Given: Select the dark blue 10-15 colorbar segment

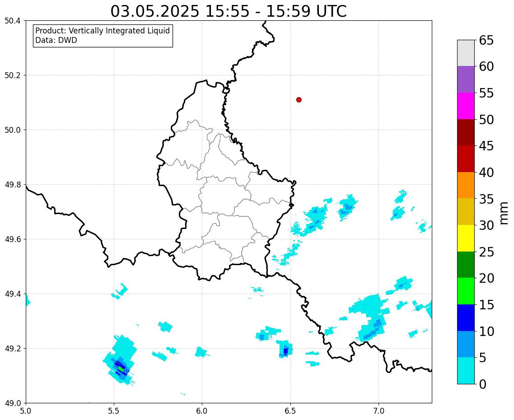Looking at the screenshot, I should click(466, 317).
